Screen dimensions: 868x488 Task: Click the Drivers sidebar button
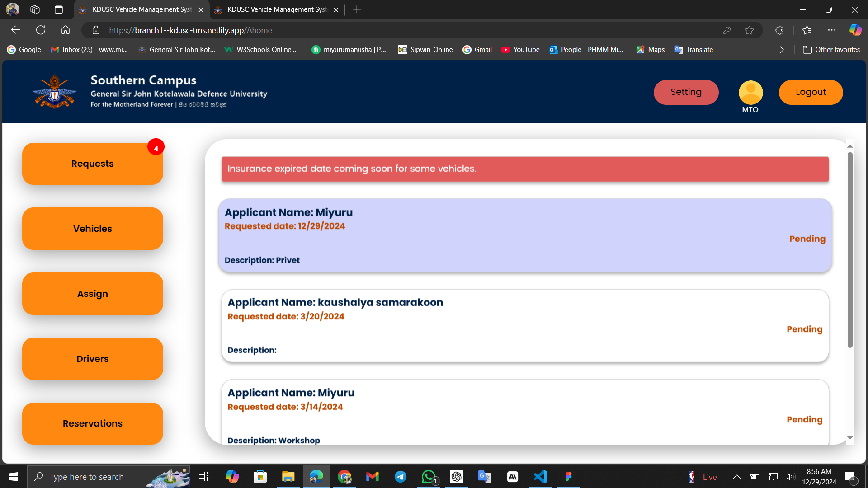[x=93, y=359]
